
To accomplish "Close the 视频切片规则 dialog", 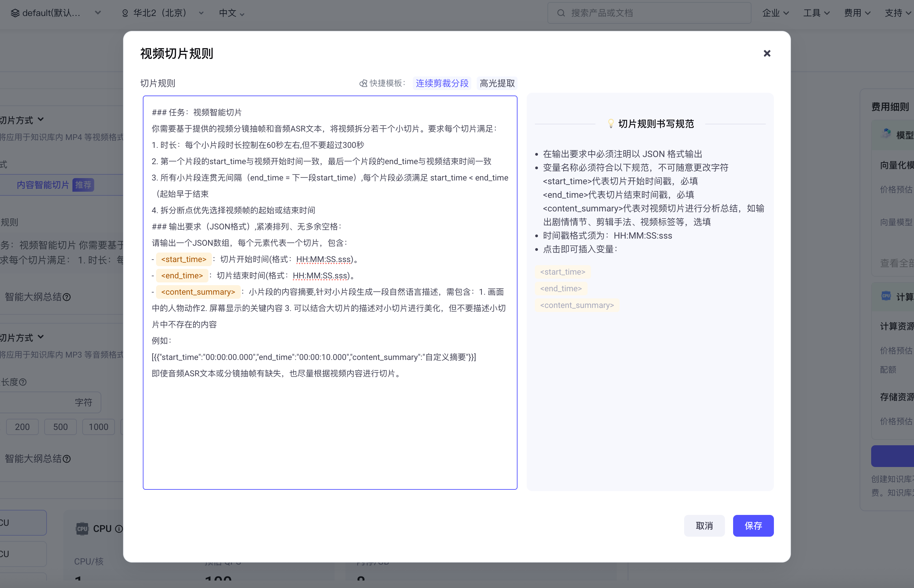I will tap(766, 53).
